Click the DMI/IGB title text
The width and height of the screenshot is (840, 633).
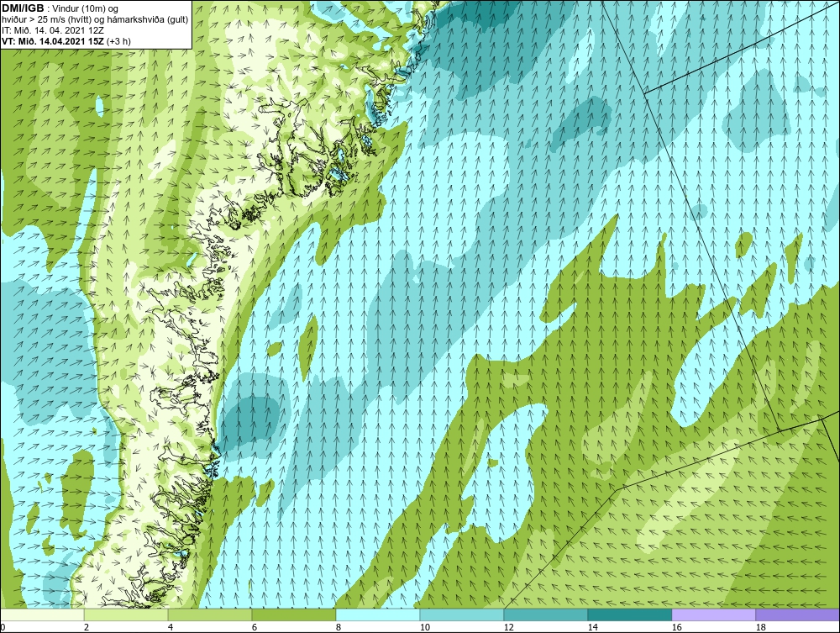coord(23,8)
